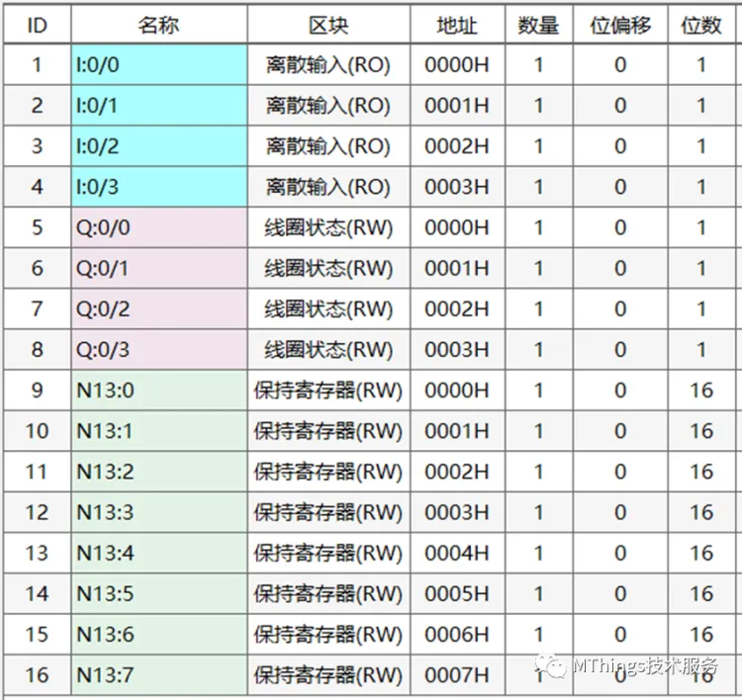
Task: Click the 位数 column header
Action: coord(701,25)
